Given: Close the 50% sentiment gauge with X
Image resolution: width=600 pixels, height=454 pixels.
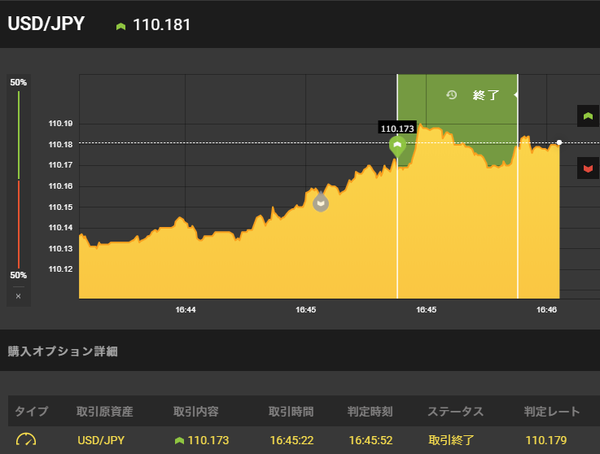Looking at the screenshot, I should (x=18, y=296).
